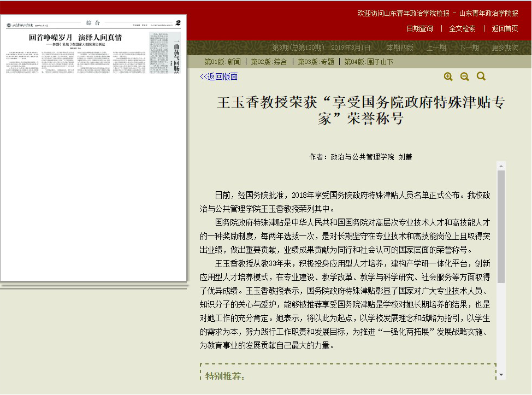Click the scrollbar down arrow of the article
Viewport: 532px width, 395px height.
501,375
